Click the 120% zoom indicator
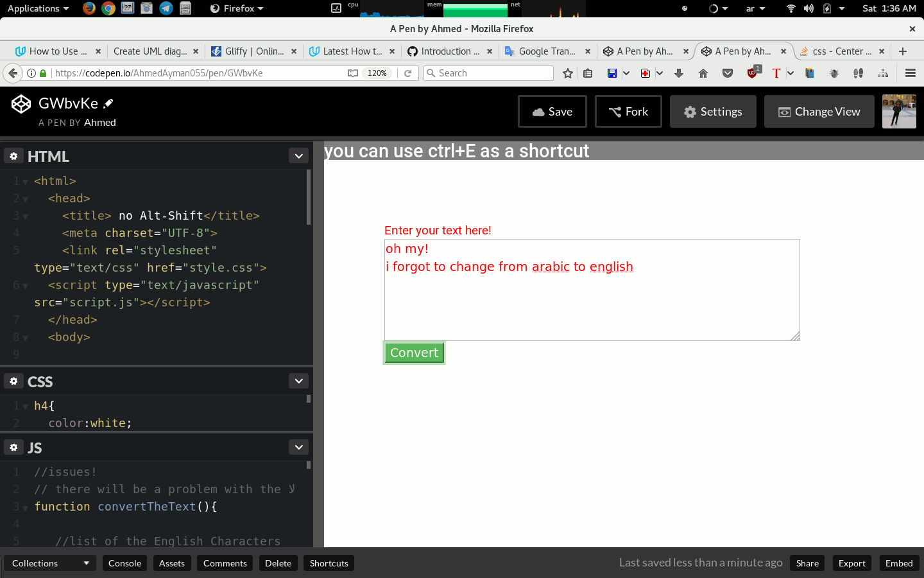The width and height of the screenshot is (924, 578). 377,73
